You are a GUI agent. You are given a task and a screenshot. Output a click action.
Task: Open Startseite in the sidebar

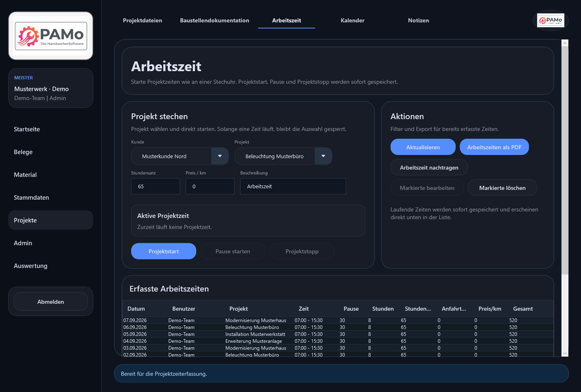[51, 129]
